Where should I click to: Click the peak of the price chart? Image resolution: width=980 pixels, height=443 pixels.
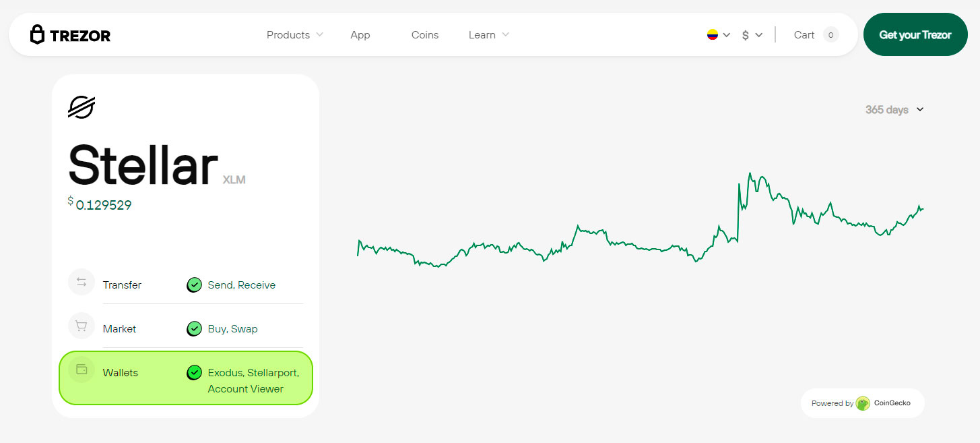point(750,173)
